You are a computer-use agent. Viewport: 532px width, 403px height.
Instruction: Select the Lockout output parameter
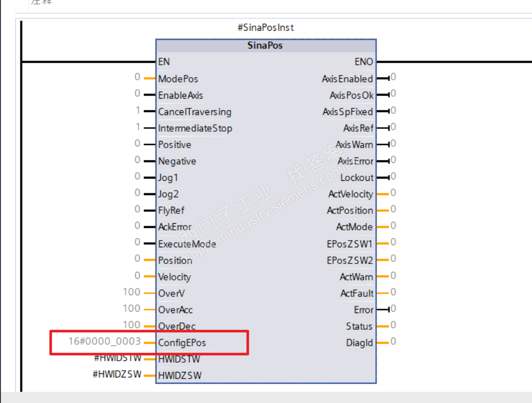357,178
